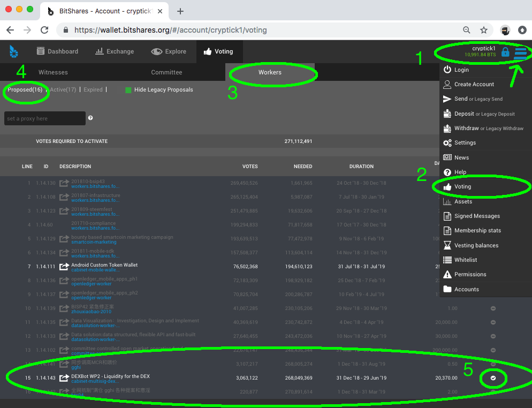This screenshot has height=408, width=532.
Task: Click share icon for 201810-bsip43 row
Action: tap(64, 183)
